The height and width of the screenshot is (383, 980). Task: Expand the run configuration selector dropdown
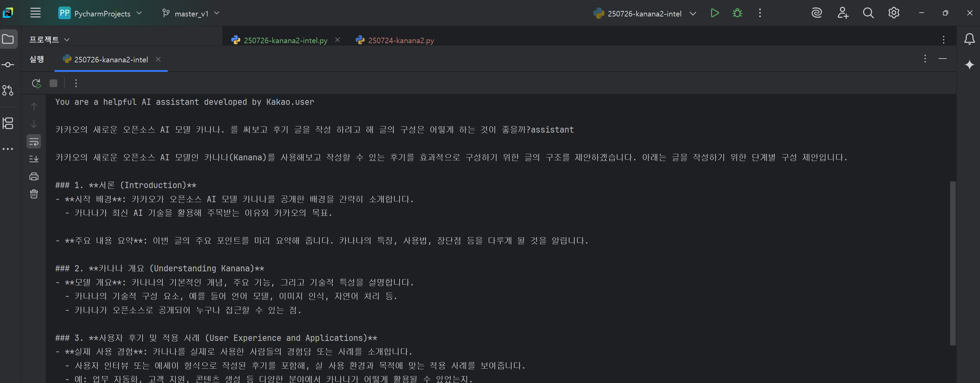pyautogui.click(x=693, y=13)
